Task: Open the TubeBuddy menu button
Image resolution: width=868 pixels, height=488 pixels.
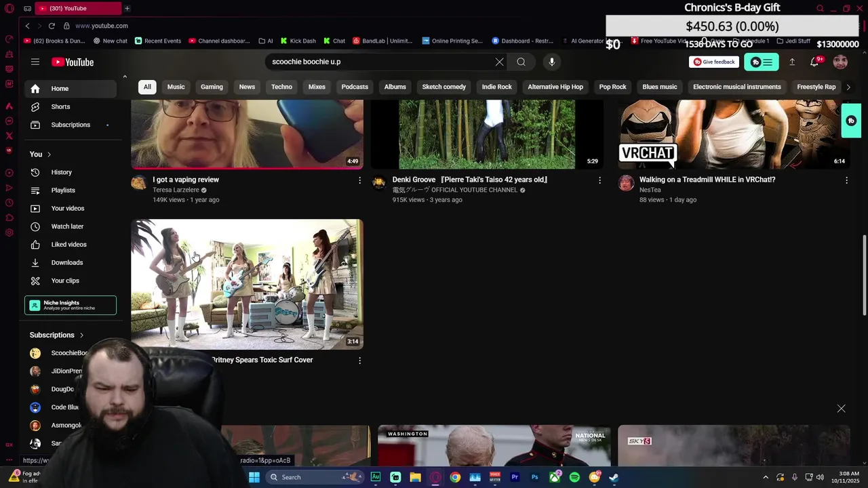Action: click(x=761, y=62)
